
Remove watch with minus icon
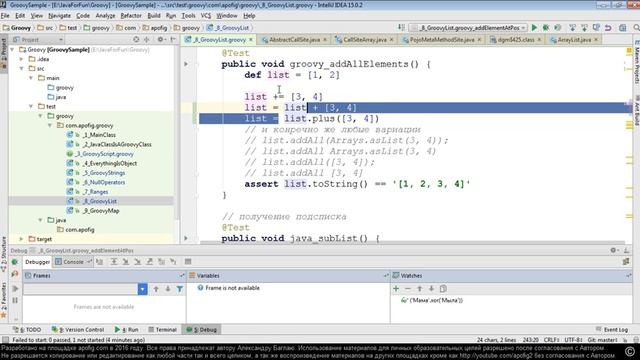[407, 289]
